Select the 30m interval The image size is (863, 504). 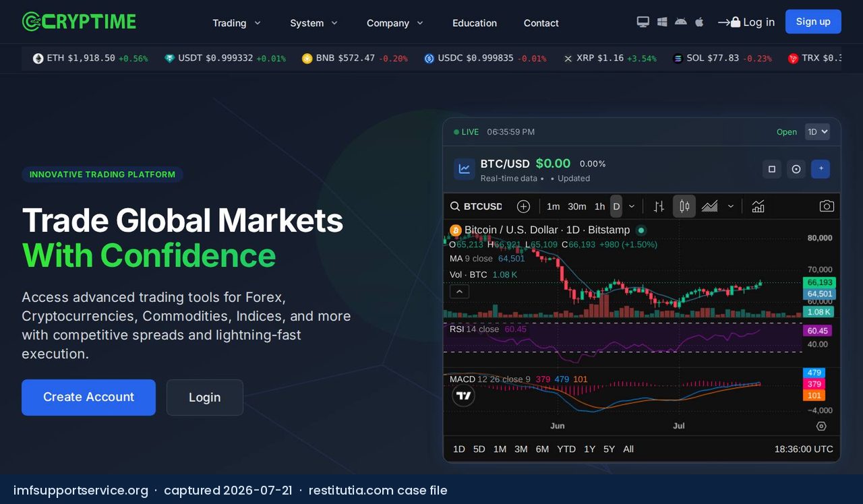(x=577, y=206)
